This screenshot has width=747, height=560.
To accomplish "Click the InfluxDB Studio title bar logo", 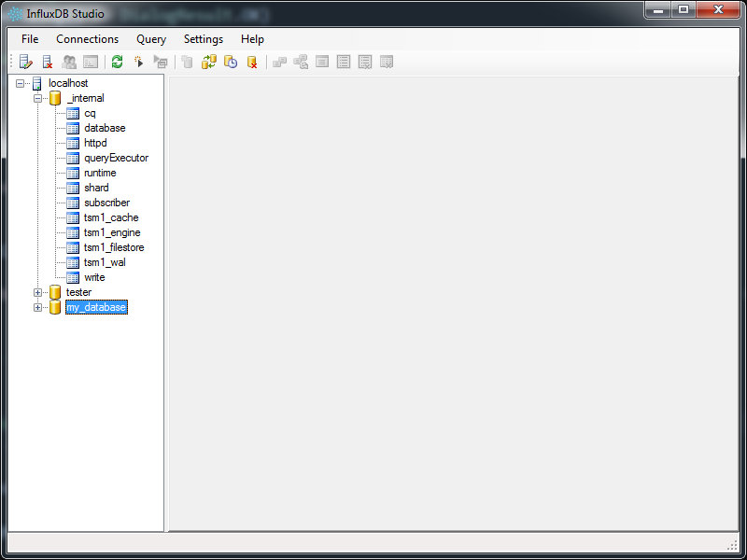I will tap(15, 14).
